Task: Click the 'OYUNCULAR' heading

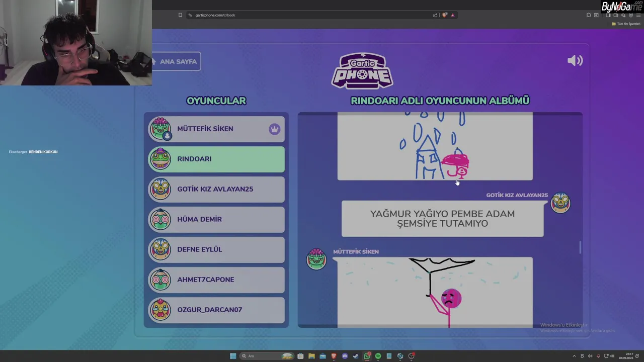Action: click(x=216, y=101)
